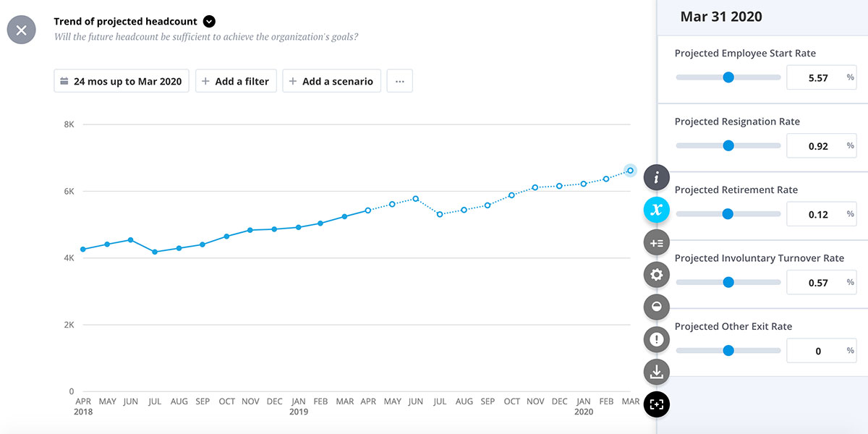Select the highlighted Mar 2020 data point
The image size is (868, 434).
tap(630, 171)
